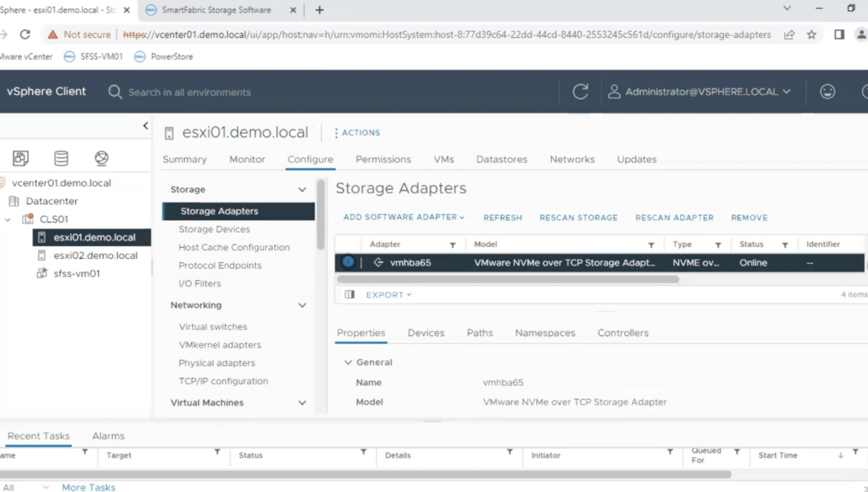868x492 pixels.
Task: Open Administrator@VSPHERE.LOCAL user menu
Action: click(700, 91)
